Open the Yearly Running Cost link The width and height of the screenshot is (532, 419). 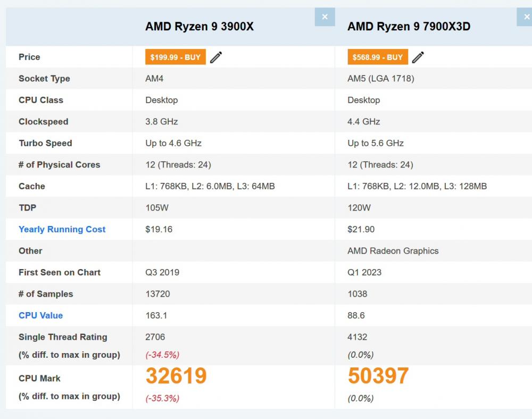(x=62, y=229)
